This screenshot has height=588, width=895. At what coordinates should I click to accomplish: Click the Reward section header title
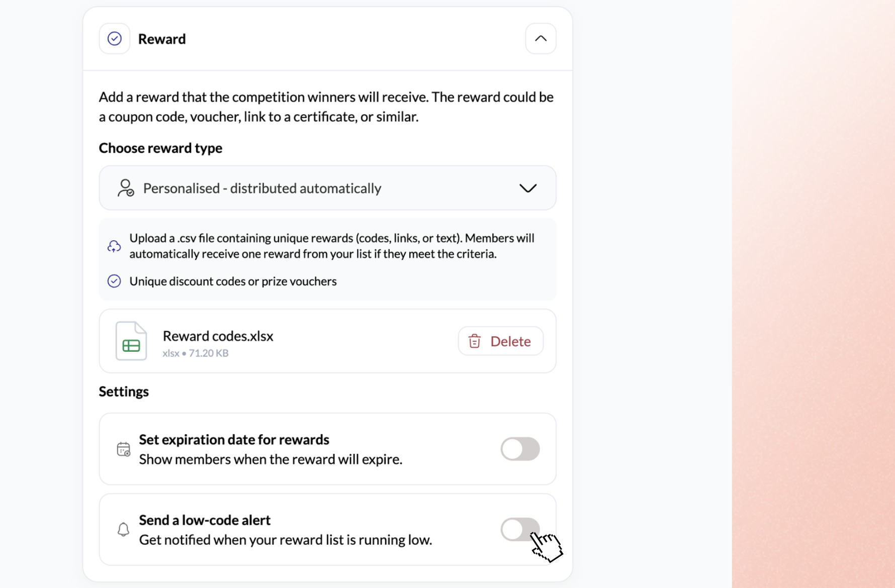pyautogui.click(x=162, y=39)
